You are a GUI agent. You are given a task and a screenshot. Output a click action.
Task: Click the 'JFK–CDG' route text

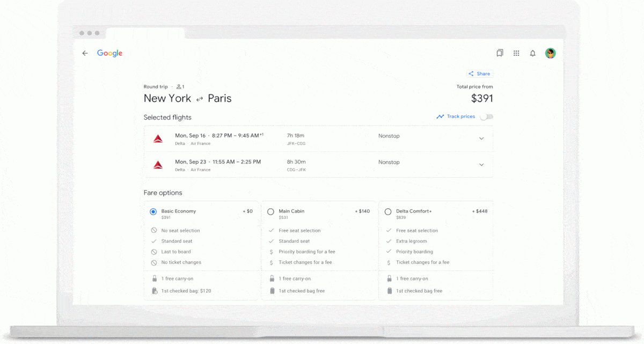pyautogui.click(x=296, y=144)
